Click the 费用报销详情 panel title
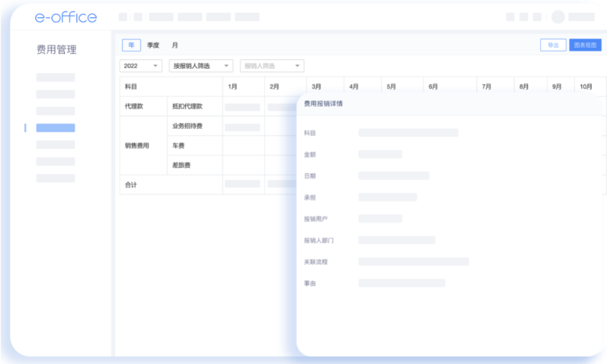 click(323, 104)
